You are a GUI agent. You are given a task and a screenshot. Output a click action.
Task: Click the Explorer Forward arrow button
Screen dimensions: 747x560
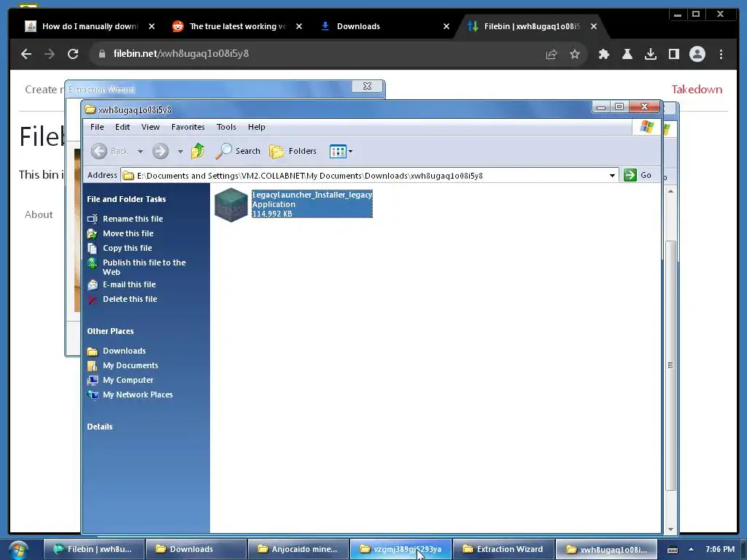(160, 152)
